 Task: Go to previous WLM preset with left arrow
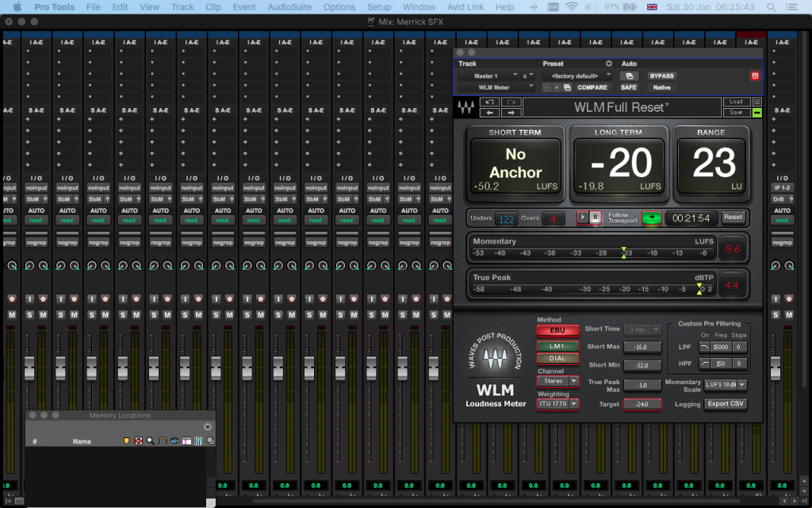pos(489,113)
